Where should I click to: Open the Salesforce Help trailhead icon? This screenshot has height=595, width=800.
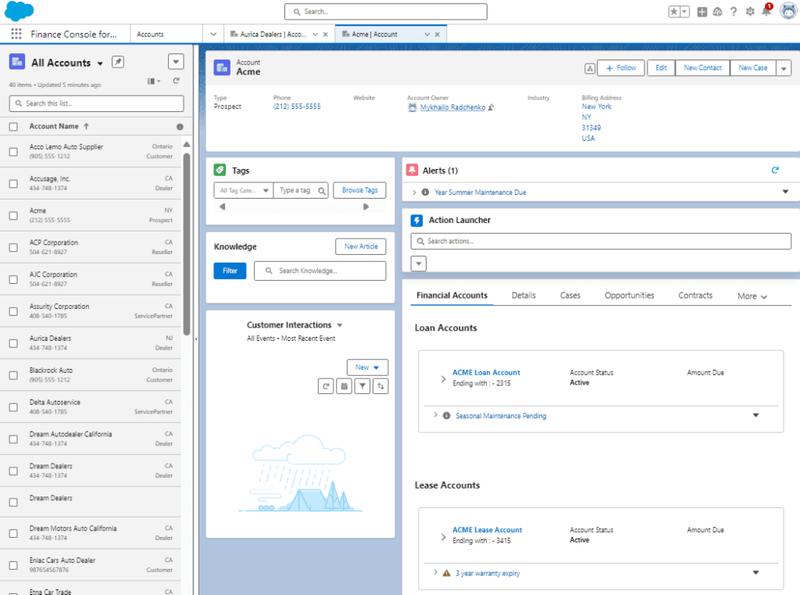[718, 12]
